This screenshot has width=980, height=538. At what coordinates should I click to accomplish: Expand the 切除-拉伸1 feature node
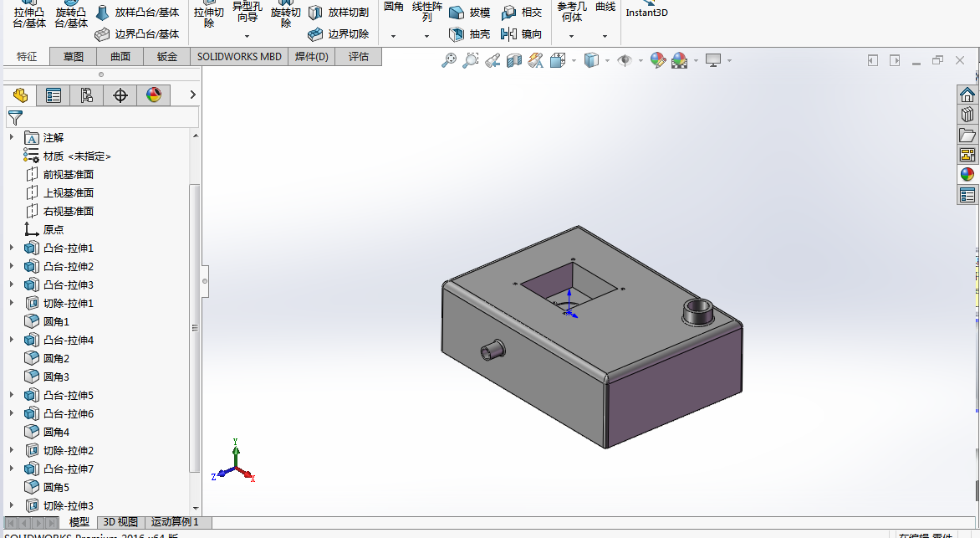tap(11, 303)
